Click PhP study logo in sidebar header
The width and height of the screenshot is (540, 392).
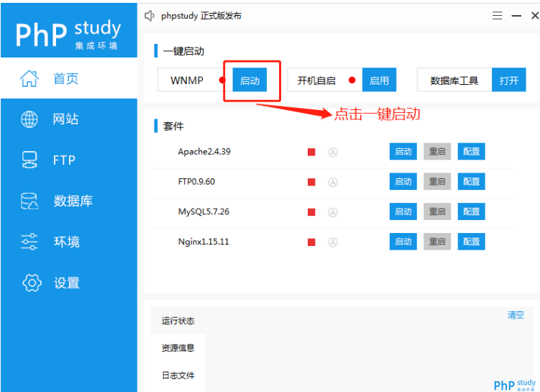tap(68, 33)
